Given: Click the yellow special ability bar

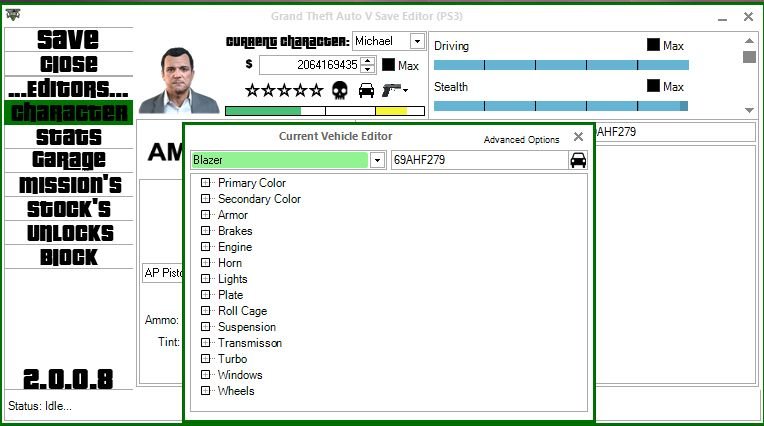Looking at the screenshot, I should 391,111.
